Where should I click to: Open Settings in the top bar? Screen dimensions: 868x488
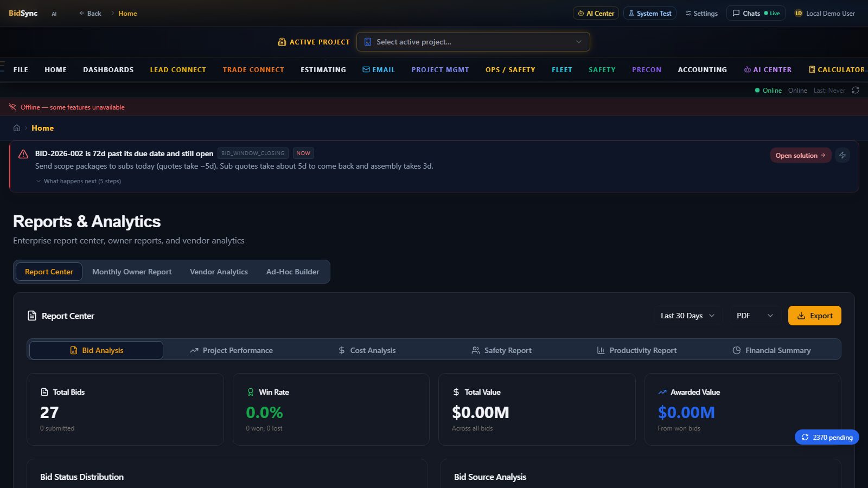click(701, 13)
